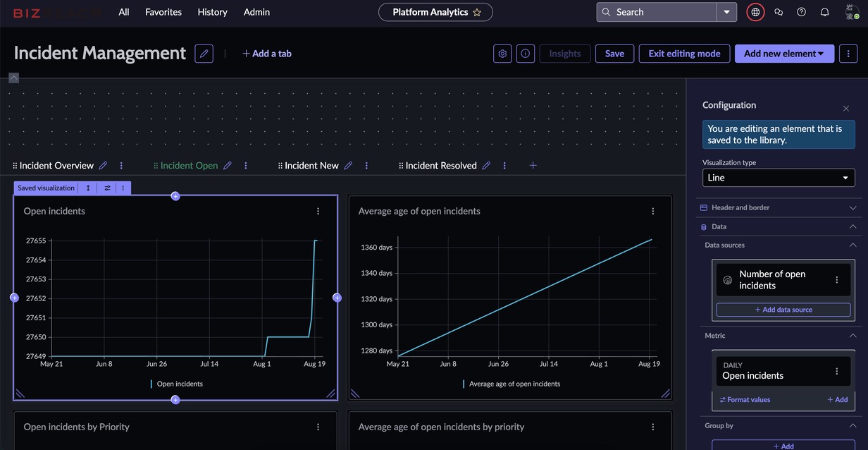Open the Visualization type dropdown
The height and width of the screenshot is (450, 868).
pyautogui.click(x=779, y=178)
